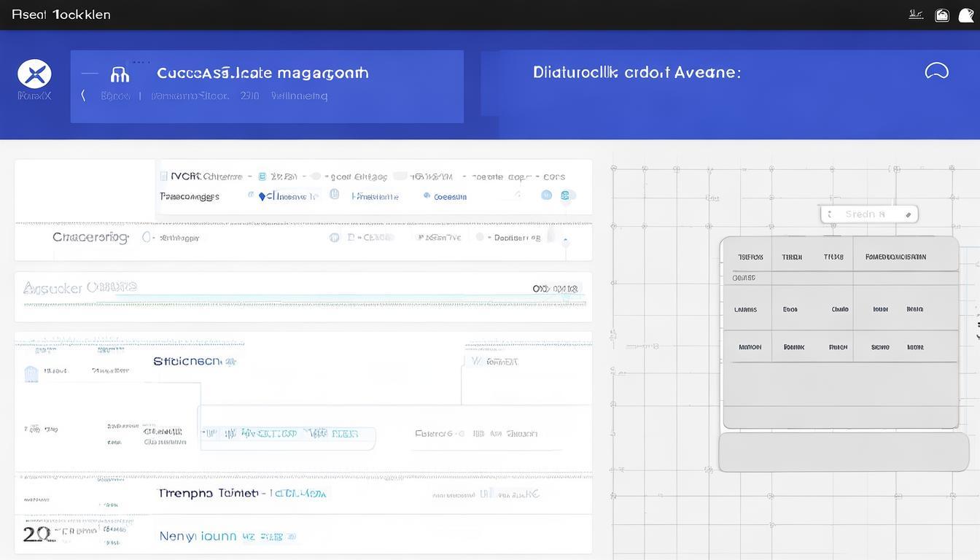Click the blue diamond icon in the filter row

tap(262, 196)
